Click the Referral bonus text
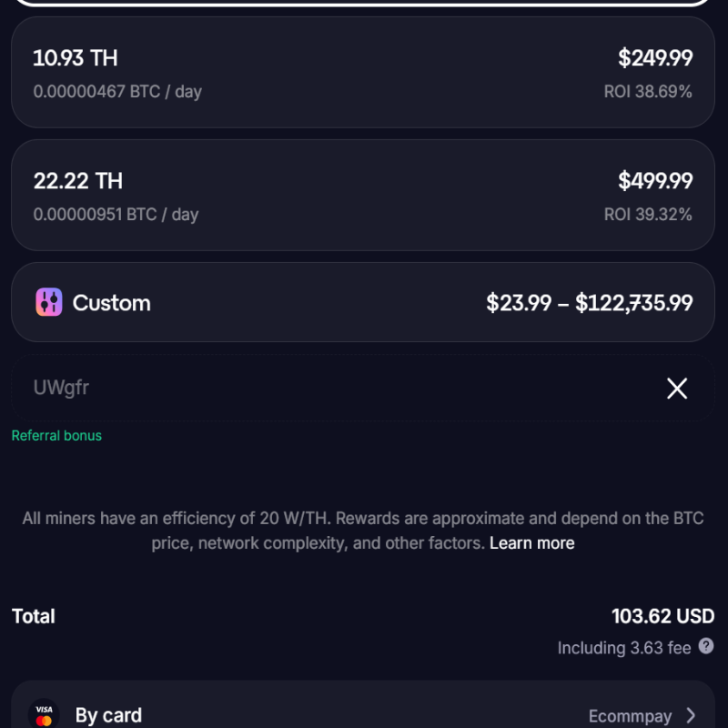This screenshot has width=728, height=728. pos(56,436)
